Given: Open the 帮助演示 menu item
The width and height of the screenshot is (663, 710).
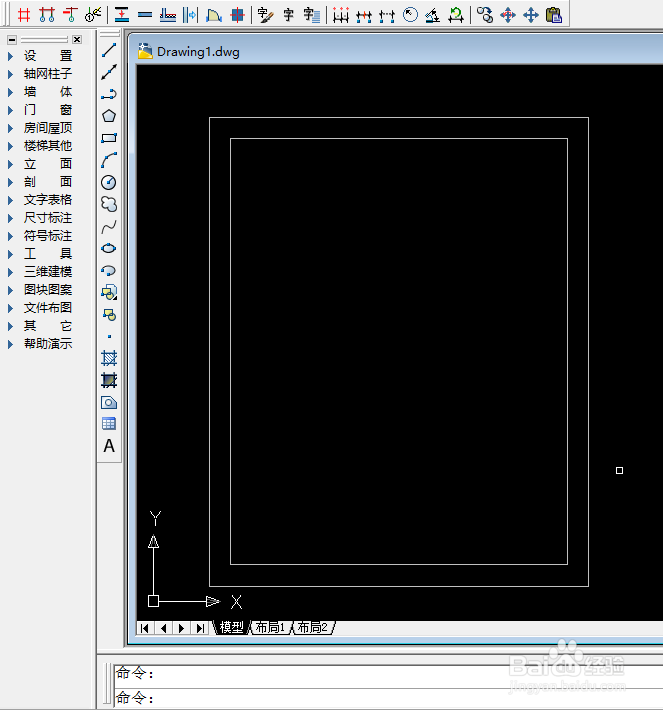Looking at the screenshot, I should [x=48, y=344].
